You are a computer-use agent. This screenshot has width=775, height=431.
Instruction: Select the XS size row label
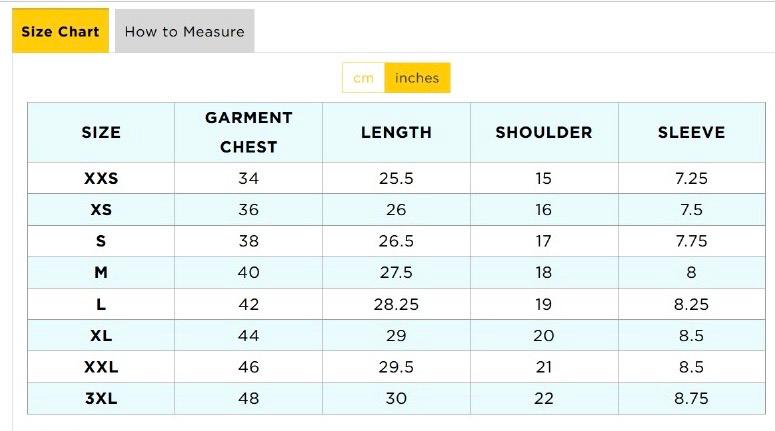click(101, 210)
